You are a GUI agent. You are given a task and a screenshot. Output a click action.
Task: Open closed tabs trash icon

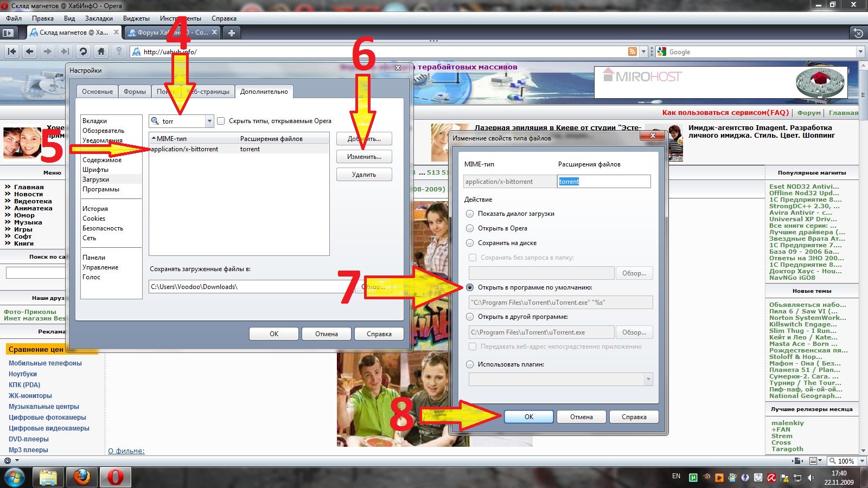click(x=858, y=33)
